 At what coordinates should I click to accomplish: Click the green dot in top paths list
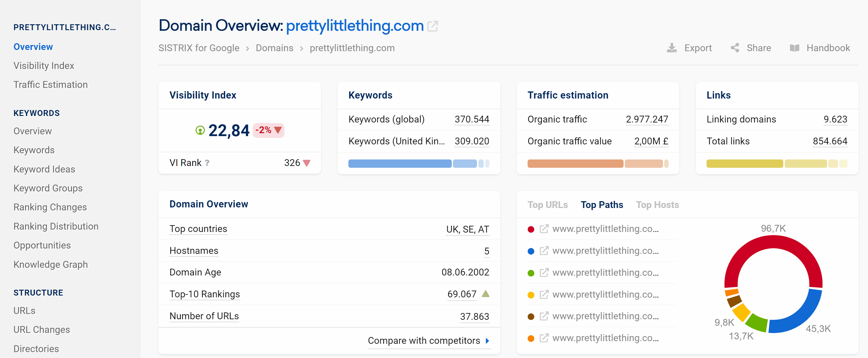(531, 273)
